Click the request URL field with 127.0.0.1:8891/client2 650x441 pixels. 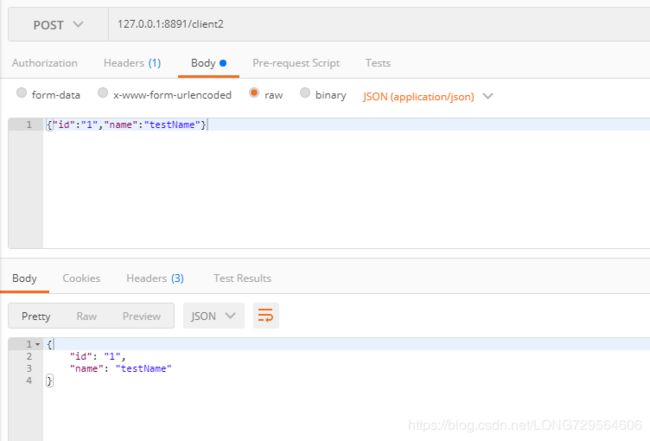[379, 24]
